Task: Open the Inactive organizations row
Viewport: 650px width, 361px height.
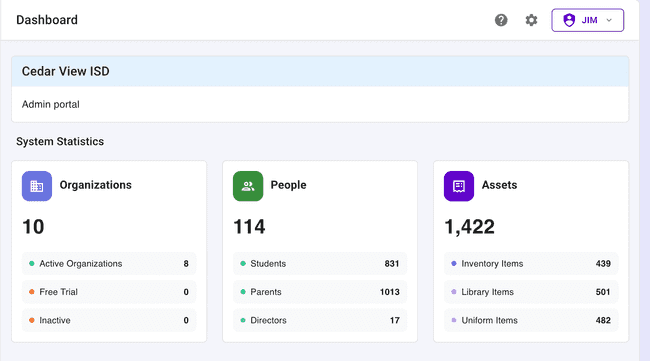Action: click(x=109, y=320)
